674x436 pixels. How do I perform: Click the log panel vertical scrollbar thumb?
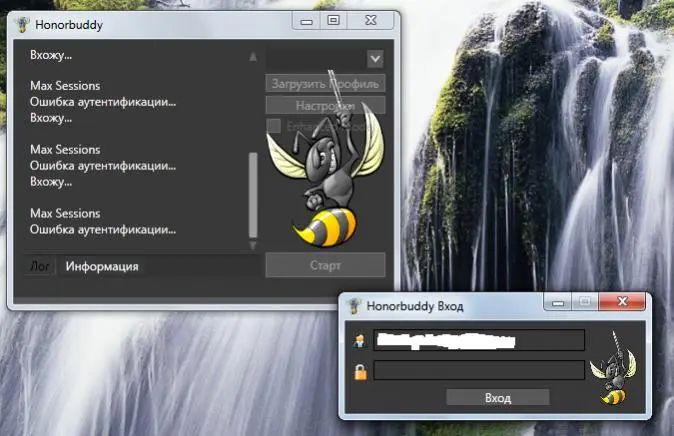253,194
